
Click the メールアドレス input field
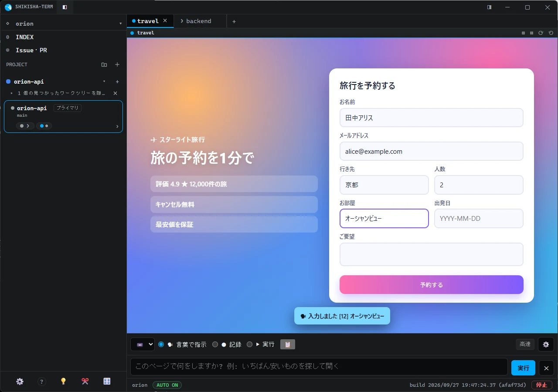click(x=432, y=151)
